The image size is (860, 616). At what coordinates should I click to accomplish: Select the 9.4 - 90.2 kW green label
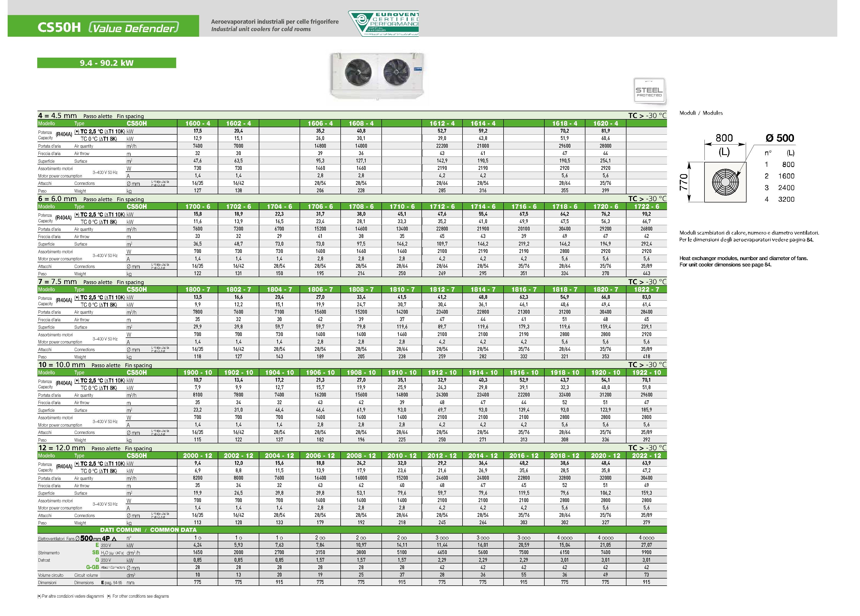pos(107,63)
